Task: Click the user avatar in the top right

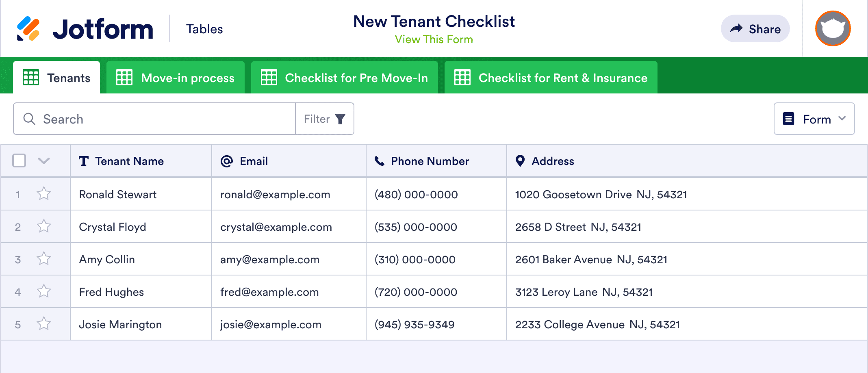Action: click(832, 28)
